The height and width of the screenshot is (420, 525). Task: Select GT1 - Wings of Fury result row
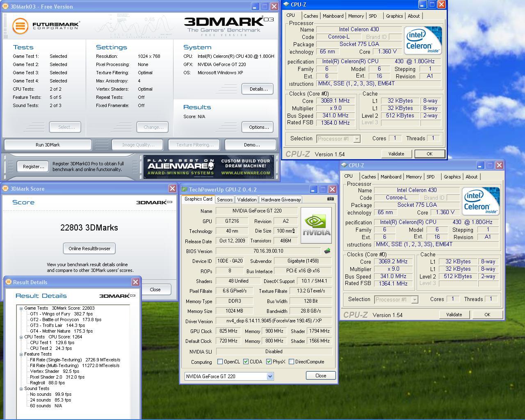click(x=61, y=314)
